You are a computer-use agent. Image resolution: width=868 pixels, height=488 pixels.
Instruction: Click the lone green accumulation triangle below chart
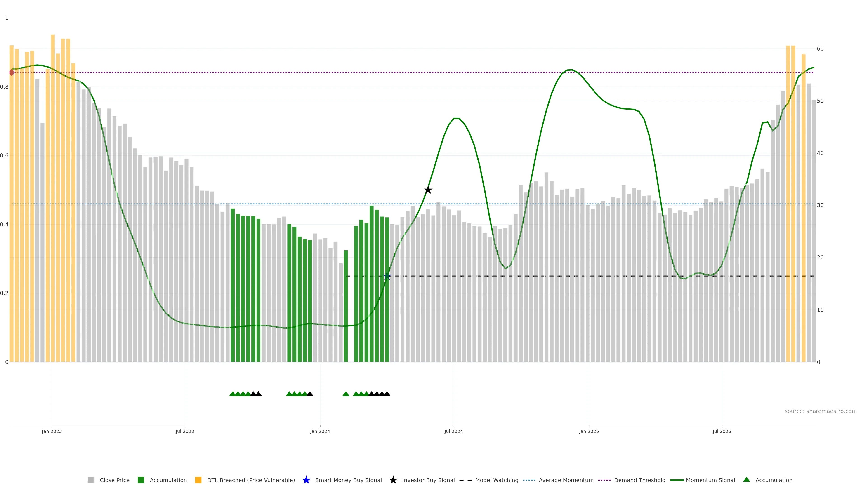346,394
